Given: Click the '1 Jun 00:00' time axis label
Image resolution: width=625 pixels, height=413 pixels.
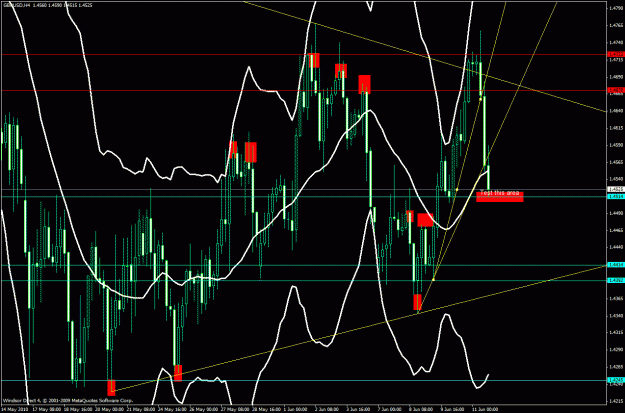Looking at the screenshot, I should coord(297,409).
